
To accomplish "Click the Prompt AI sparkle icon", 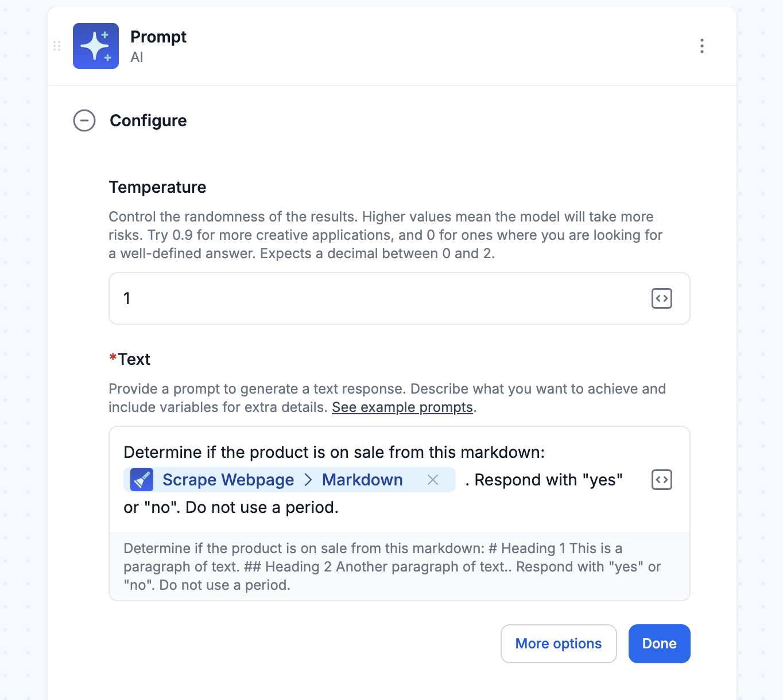I will pos(96,46).
